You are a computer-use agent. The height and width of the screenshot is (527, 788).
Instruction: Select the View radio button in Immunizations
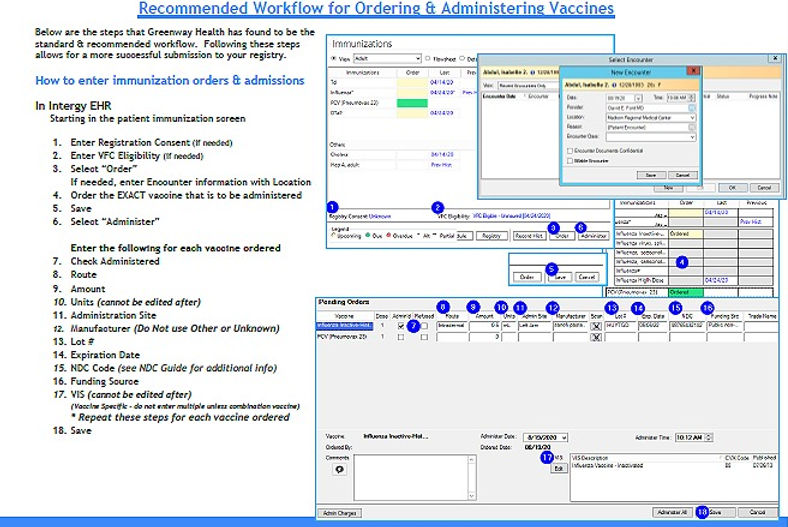point(333,59)
